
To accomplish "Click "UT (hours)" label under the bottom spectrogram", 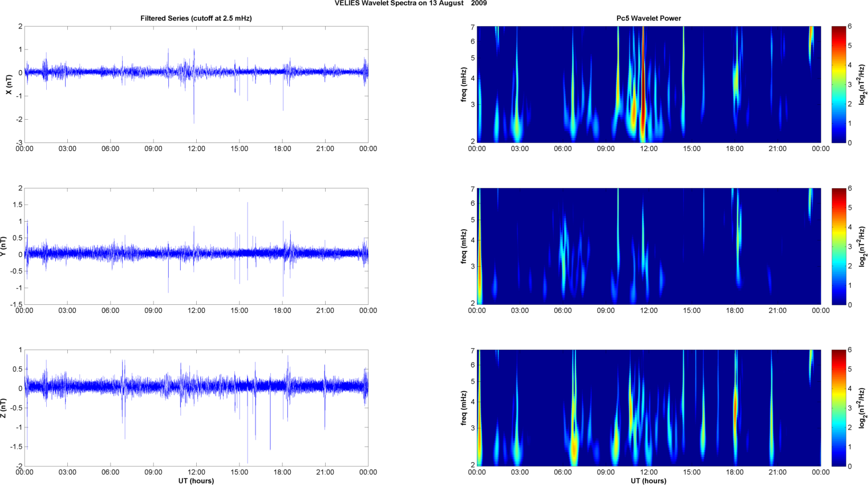I will click(x=648, y=481).
